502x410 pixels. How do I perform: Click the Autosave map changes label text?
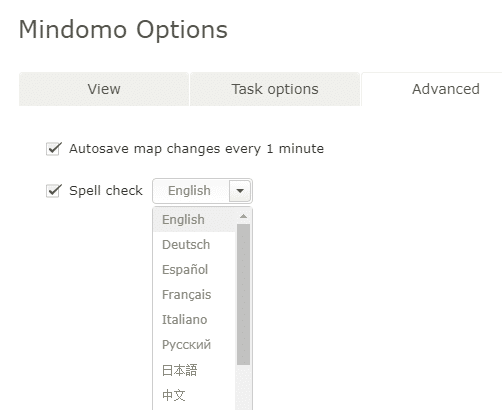(x=196, y=149)
